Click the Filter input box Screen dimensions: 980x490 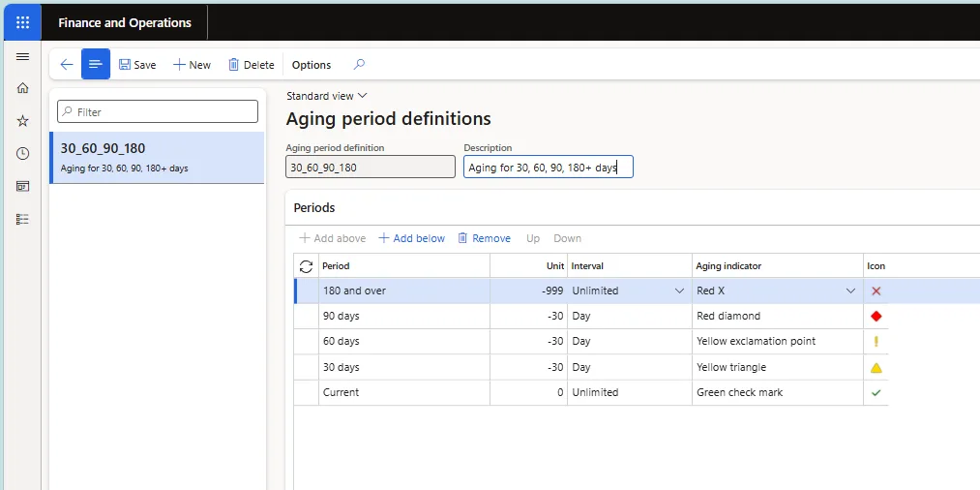[x=158, y=111]
